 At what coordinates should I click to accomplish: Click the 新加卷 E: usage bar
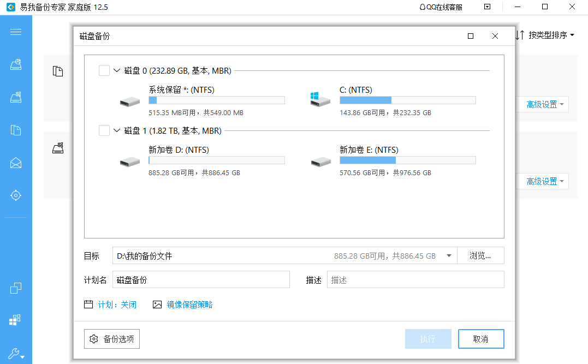(407, 160)
